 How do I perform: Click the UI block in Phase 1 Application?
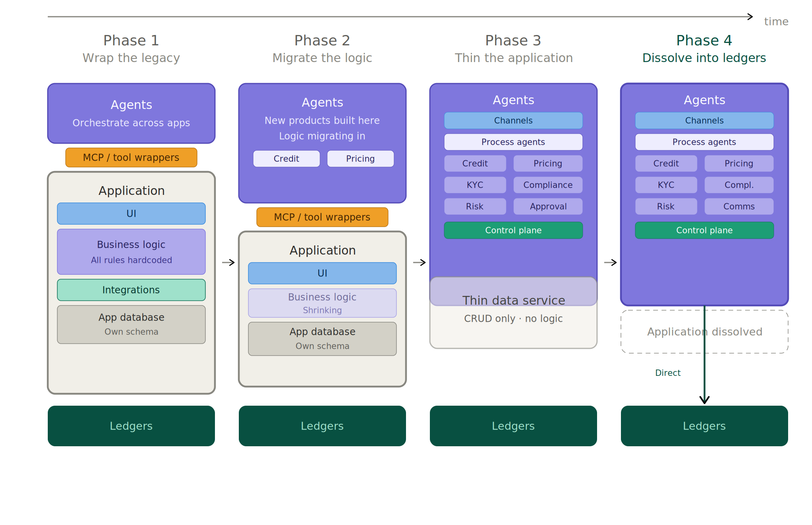(x=131, y=214)
